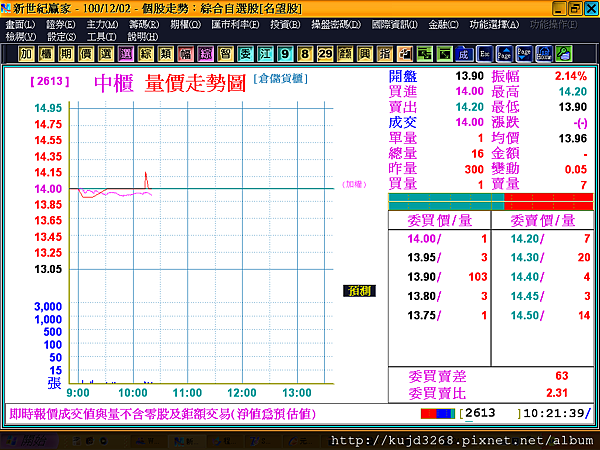Open the 畫面(L) menu
The image size is (600, 450).
point(20,25)
